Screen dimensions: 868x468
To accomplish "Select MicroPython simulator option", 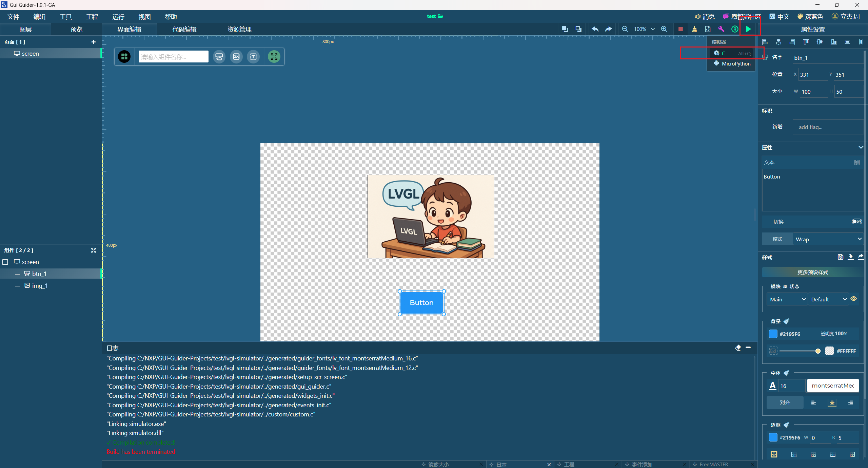I will tap(732, 63).
